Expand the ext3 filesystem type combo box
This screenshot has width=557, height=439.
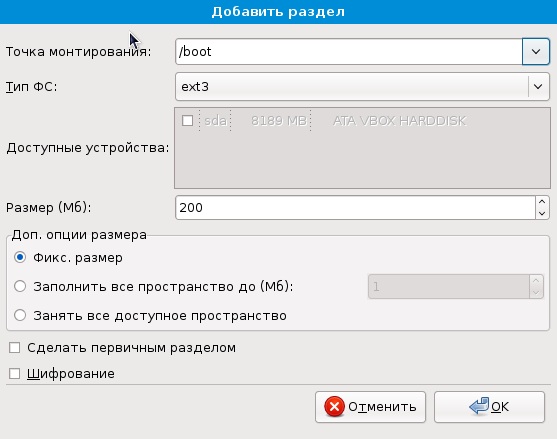tap(362, 86)
